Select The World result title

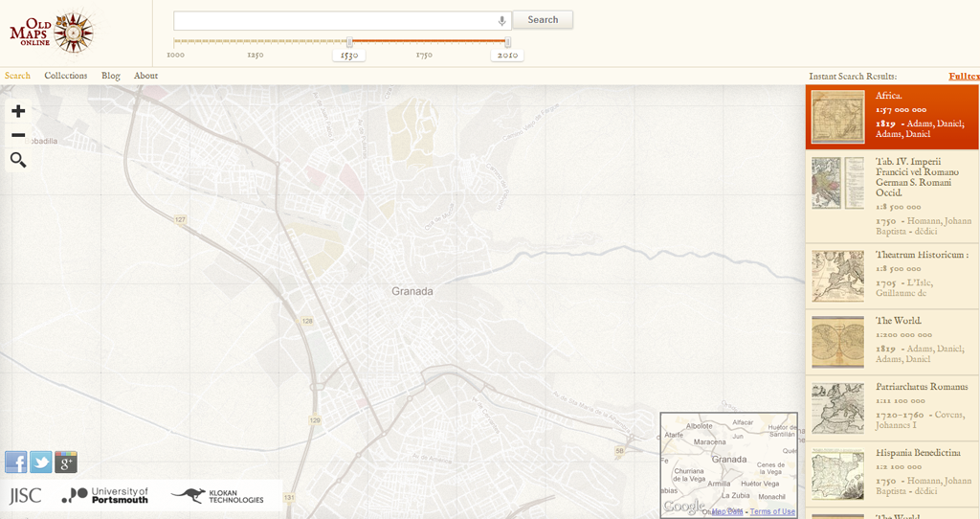(x=898, y=321)
